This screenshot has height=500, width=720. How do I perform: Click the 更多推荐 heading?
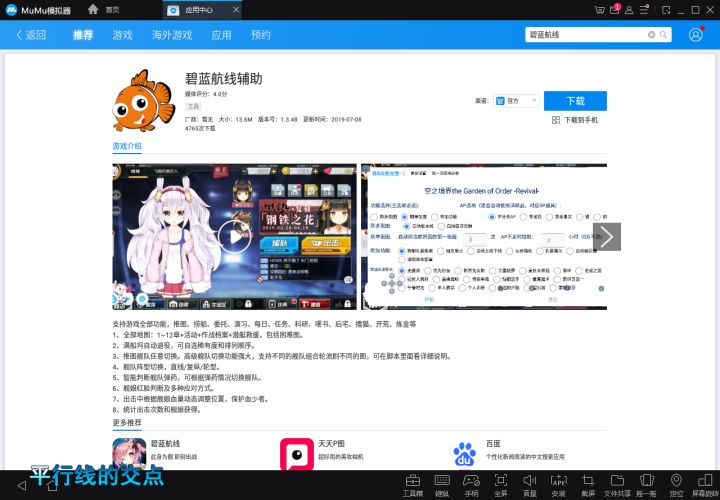pyautogui.click(x=127, y=422)
